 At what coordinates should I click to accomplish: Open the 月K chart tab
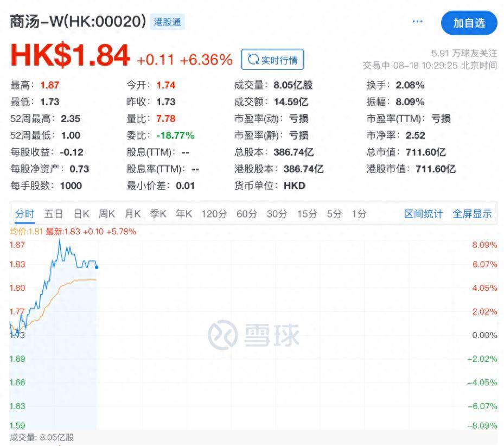click(x=132, y=214)
